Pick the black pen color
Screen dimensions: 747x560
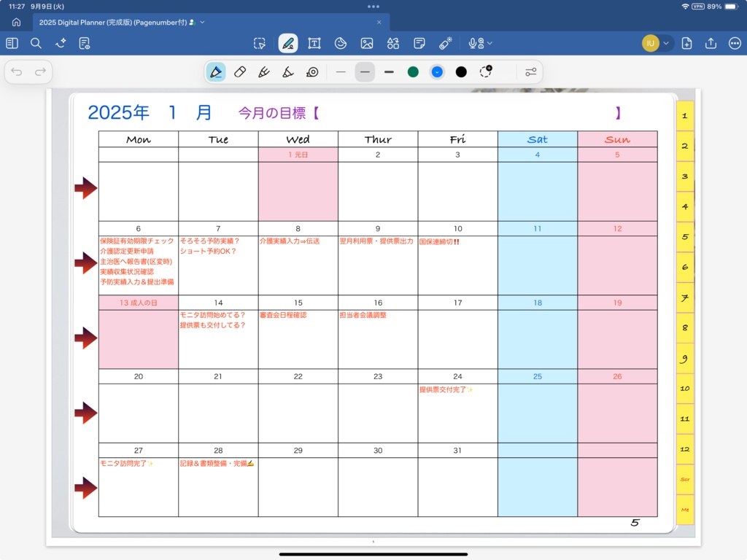pos(461,72)
